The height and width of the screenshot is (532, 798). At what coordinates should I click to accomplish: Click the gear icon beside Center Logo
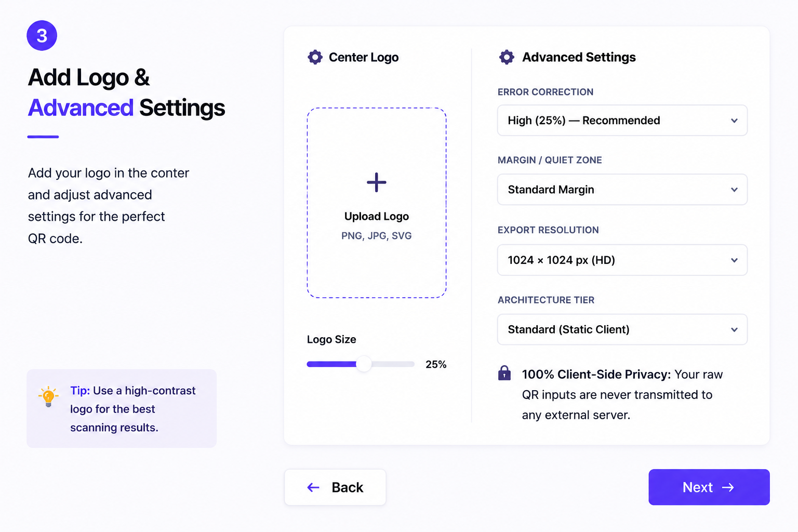(315, 57)
